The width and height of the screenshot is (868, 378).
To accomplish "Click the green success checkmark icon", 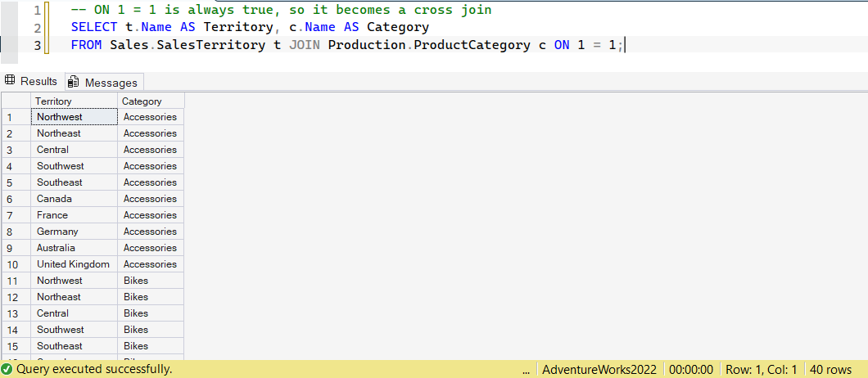I will tap(7, 369).
